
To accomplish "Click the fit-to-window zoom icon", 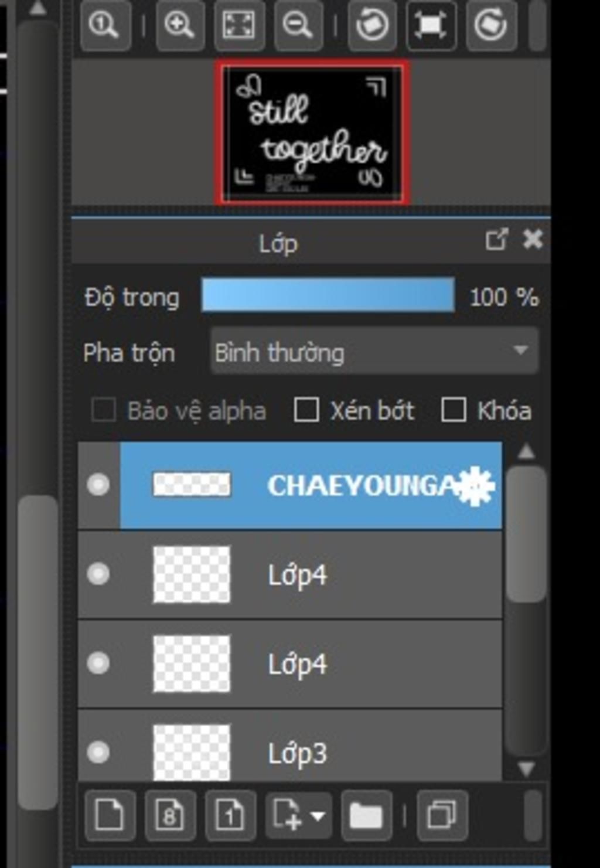I will coord(239,25).
